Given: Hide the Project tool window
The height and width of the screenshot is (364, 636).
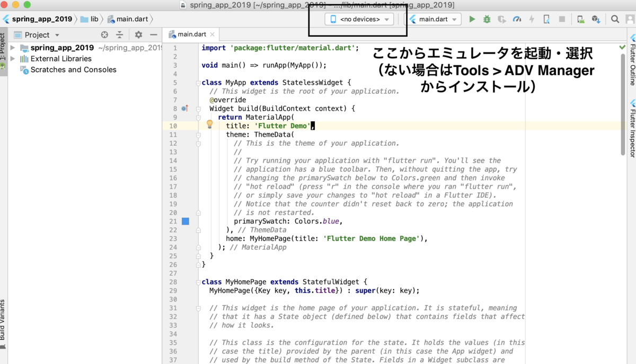Looking at the screenshot, I should pyautogui.click(x=153, y=34).
